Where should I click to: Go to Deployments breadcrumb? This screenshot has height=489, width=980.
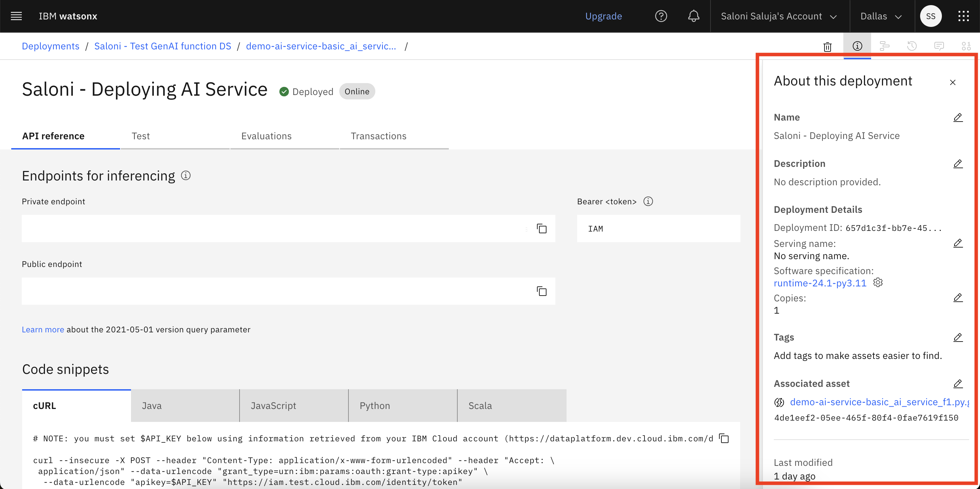pyautogui.click(x=51, y=46)
